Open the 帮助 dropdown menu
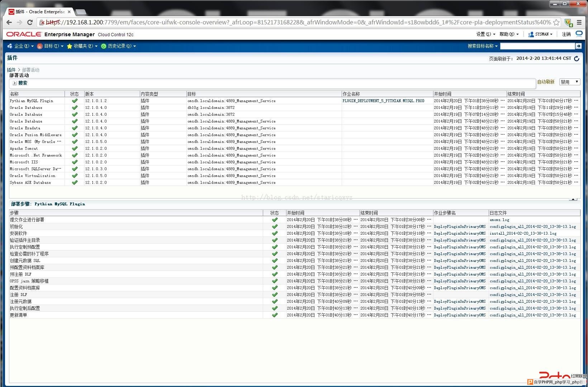Image resolution: width=588 pixels, height=387 pixels. point(509,34)
